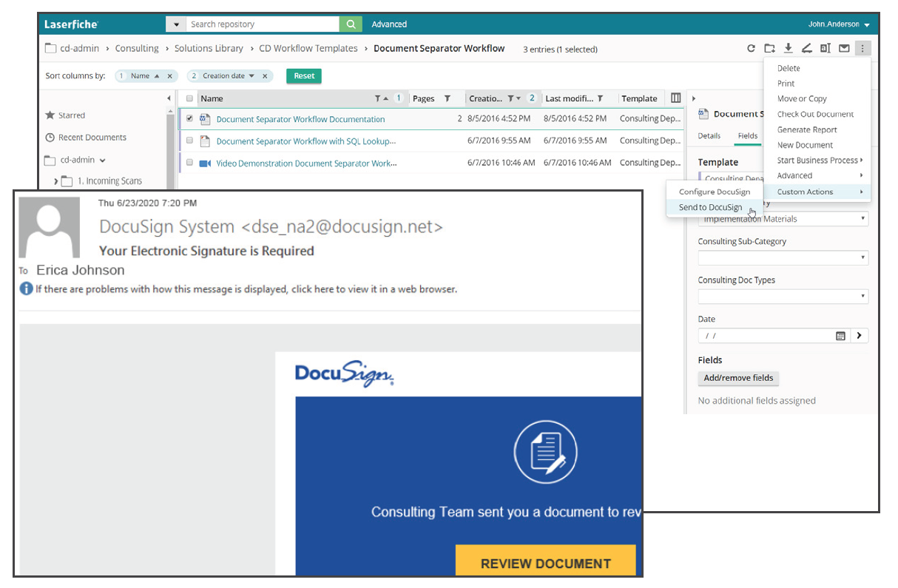Viewport: 898px width, 588px height.
Task: Expand the 1. Incoming Scans tree folder
Action: point(56,181)
